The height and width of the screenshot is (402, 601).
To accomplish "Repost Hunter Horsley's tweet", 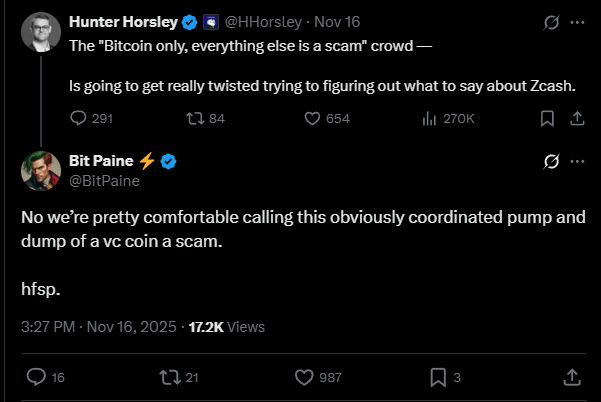I will pos(195,119).
